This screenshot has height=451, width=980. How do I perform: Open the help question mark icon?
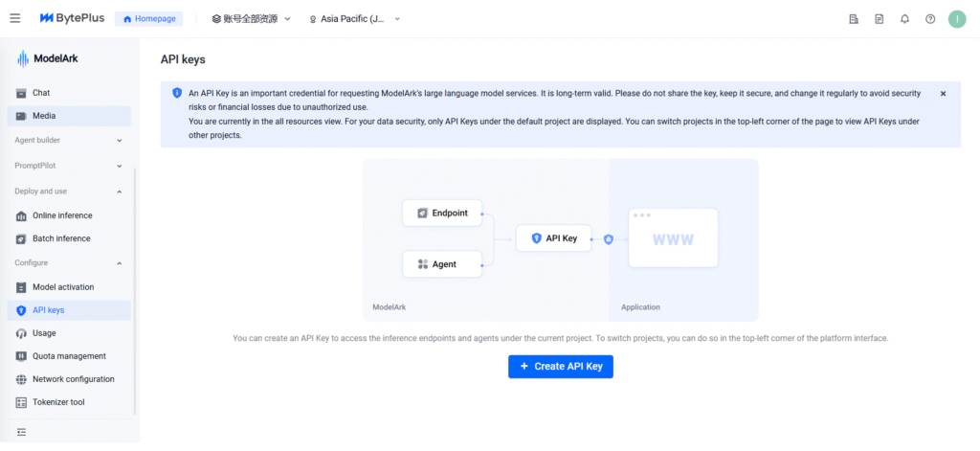pyautogui.click(x=930, y=19)
